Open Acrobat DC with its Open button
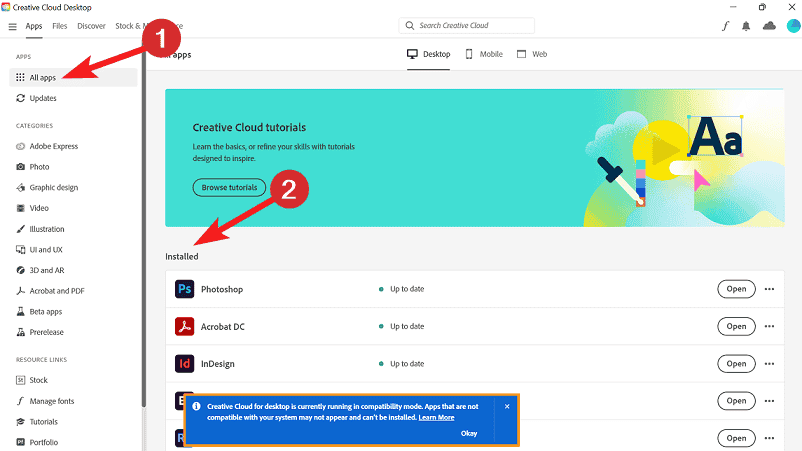This screenshot has width=802, height=451. click(737, 326)
